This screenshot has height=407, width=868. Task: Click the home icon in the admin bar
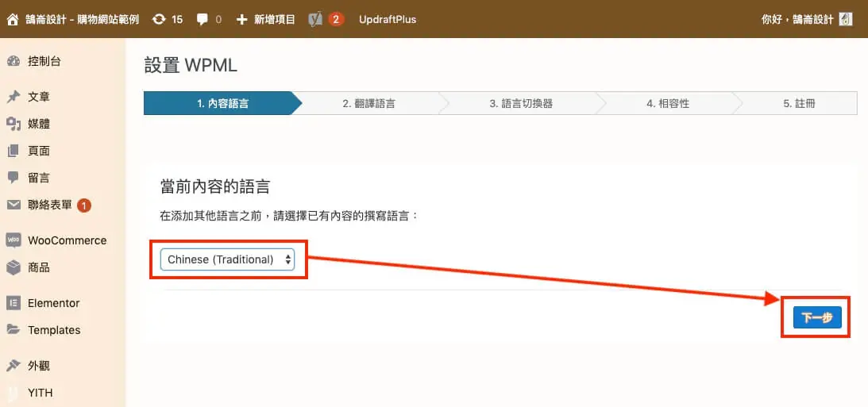[x=14, y=19]
